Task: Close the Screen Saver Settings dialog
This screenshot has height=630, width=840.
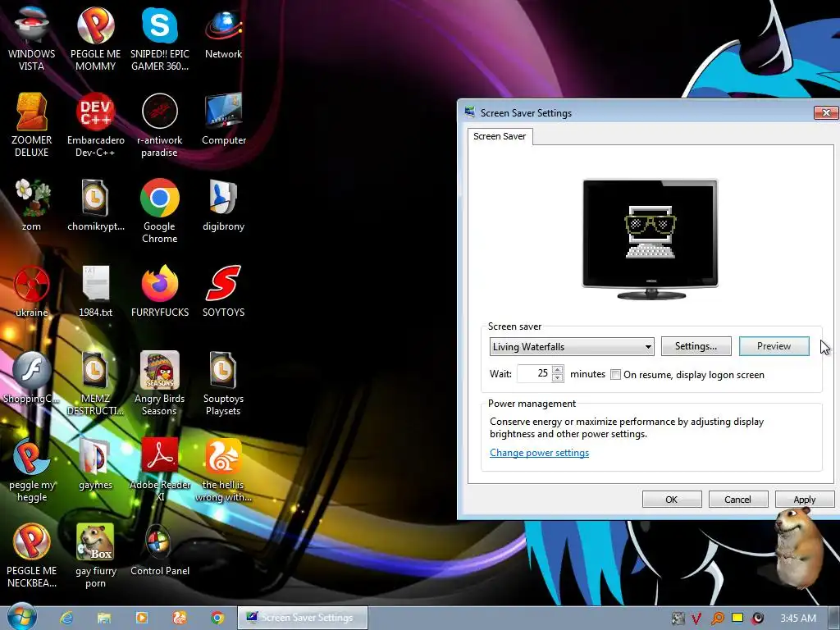Action: pos(825,112)
